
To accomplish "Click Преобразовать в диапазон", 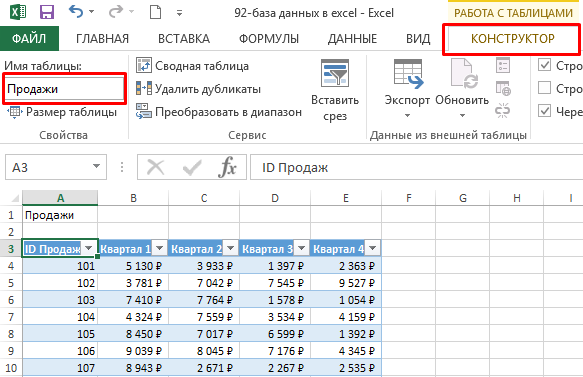I will click(x=219, y=112).
